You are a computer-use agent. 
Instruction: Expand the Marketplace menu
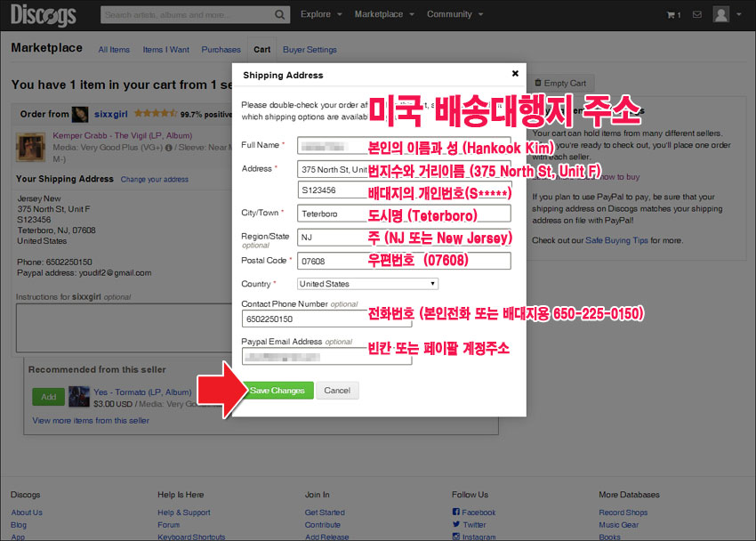click(x=384, y=14)
